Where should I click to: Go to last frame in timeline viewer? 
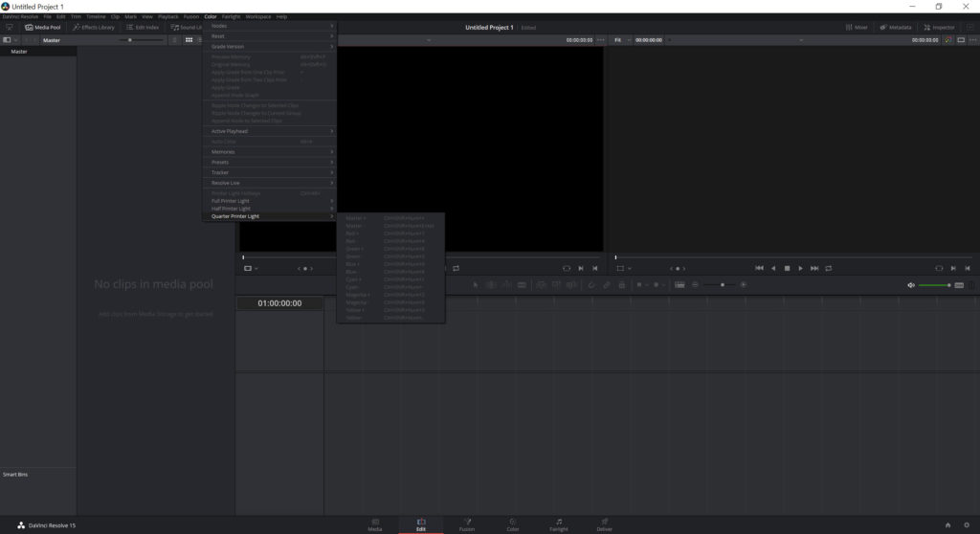(x=814, y=268)
